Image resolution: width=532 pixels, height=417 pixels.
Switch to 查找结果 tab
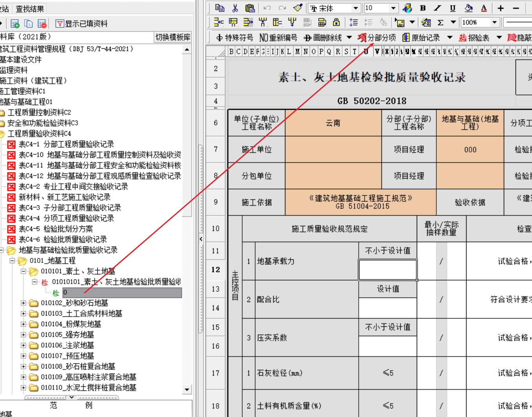point(30,8)
